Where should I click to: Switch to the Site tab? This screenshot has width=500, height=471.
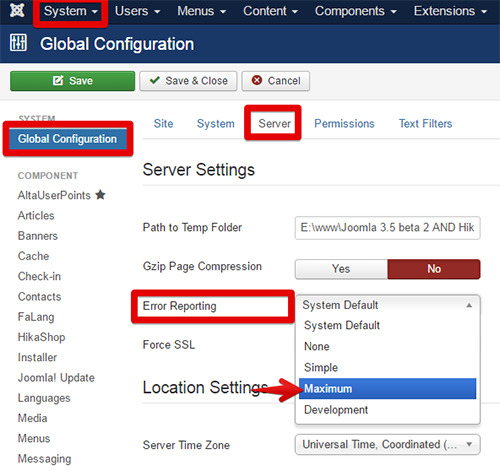coord(163,124)
